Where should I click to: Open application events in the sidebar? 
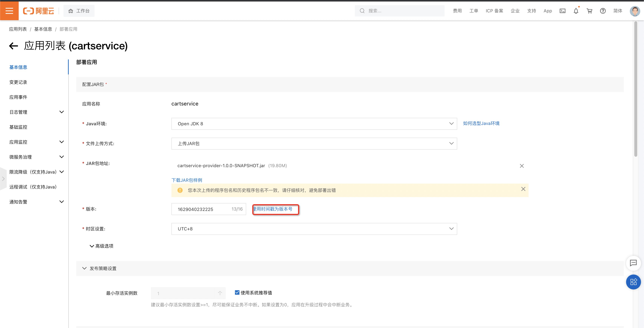point(18,97)
